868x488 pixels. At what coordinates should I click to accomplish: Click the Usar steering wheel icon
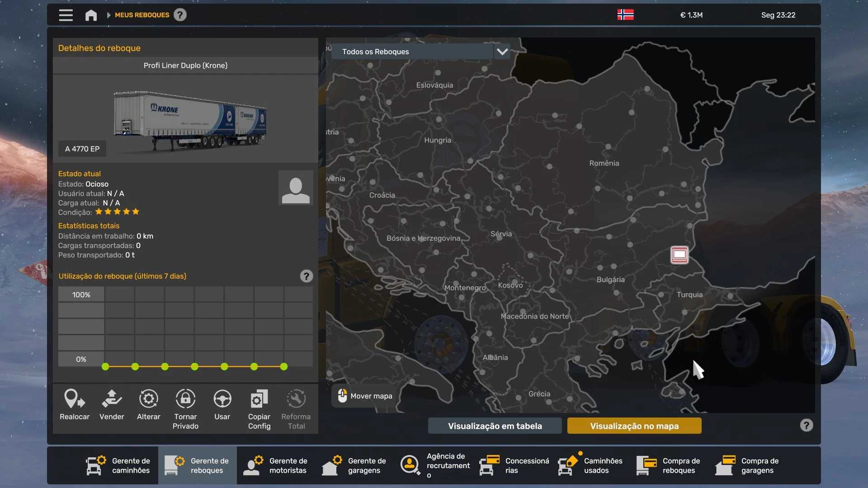coord(222,399)
